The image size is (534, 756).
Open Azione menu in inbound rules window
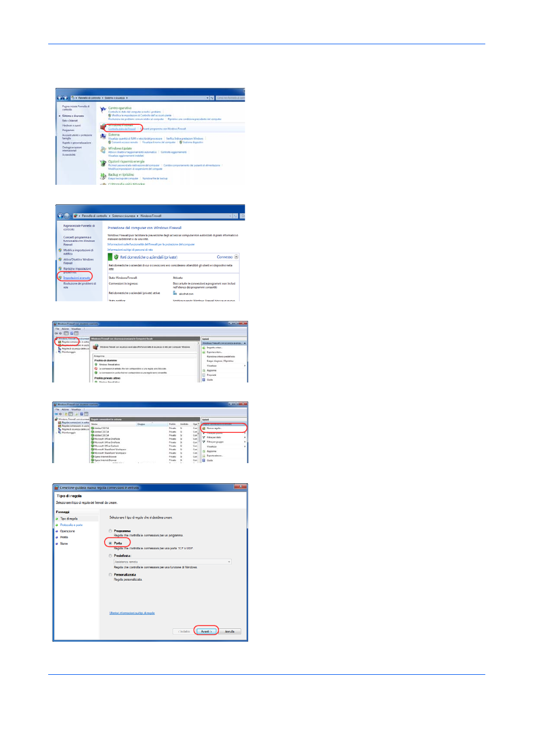(65, 409)
